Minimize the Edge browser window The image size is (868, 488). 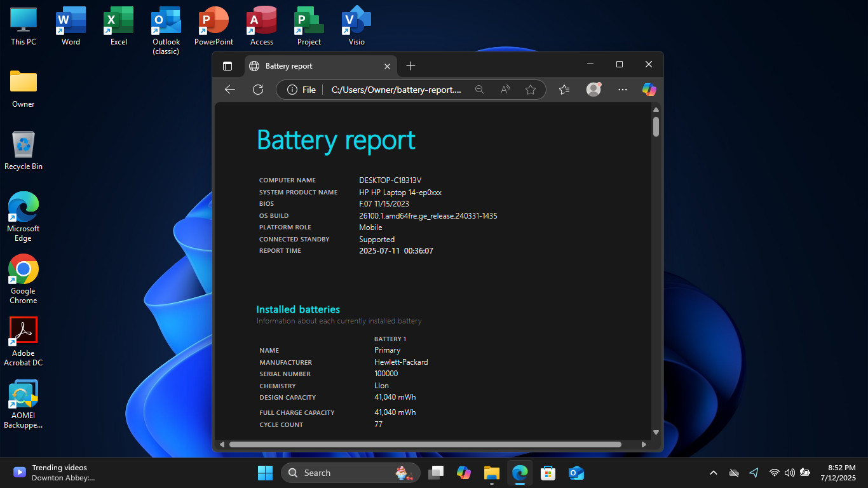590,64
